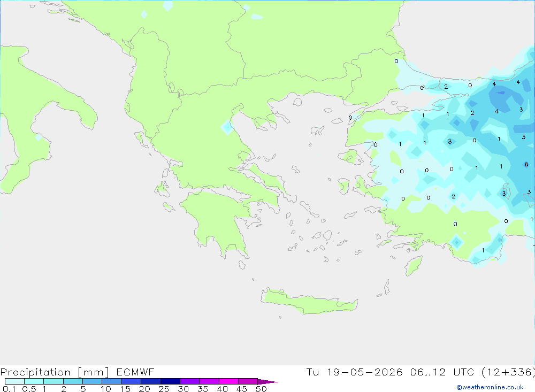Click the 40–45 mm bright magenta legend swatch
Image resolution: width=535 pixels, height=392 pixels.
point(228,381)
